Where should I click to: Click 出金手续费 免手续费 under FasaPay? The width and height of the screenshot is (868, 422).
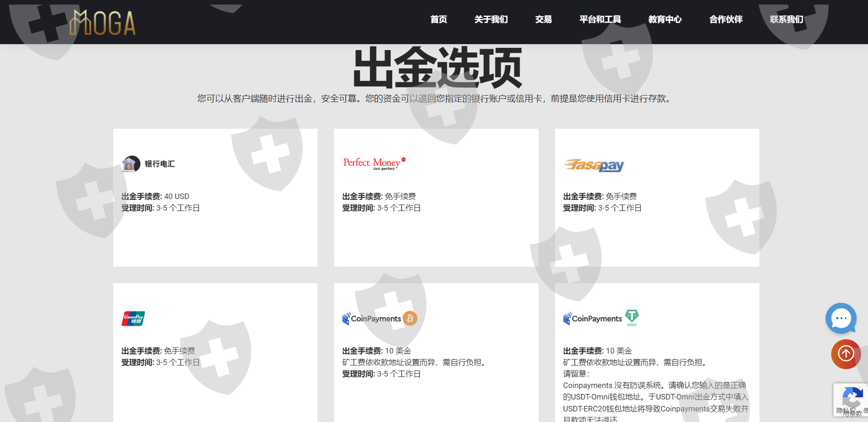click(600, 196)
